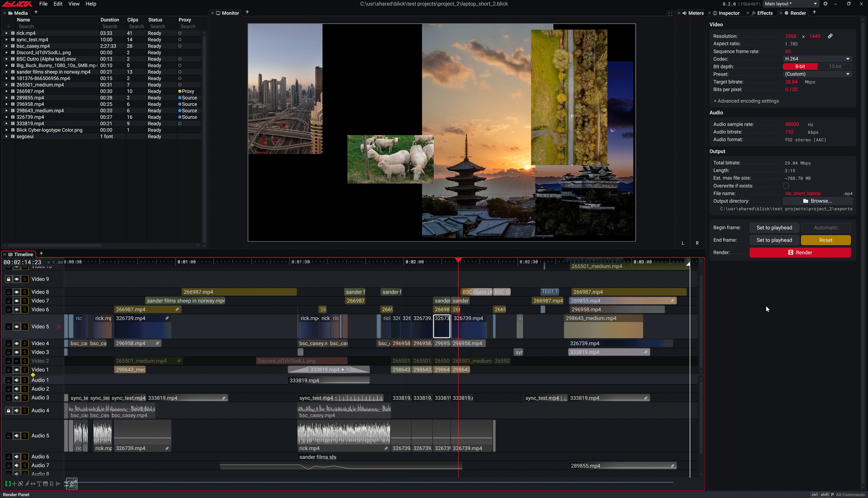Expand the Video 5 track chevron
Screen dimensions: 868x498
coord(59,327)
